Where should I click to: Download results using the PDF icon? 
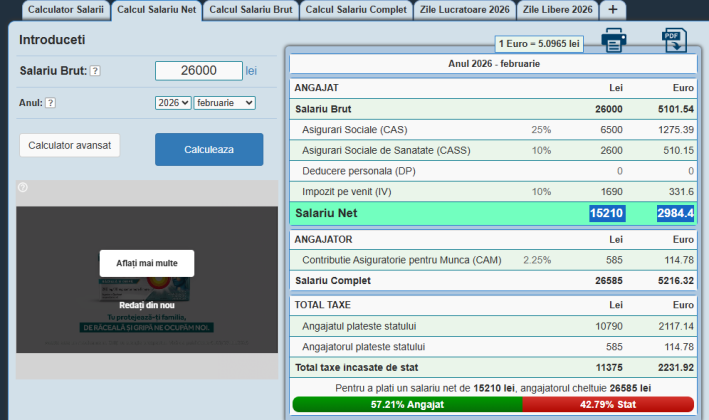coord(674,41)
